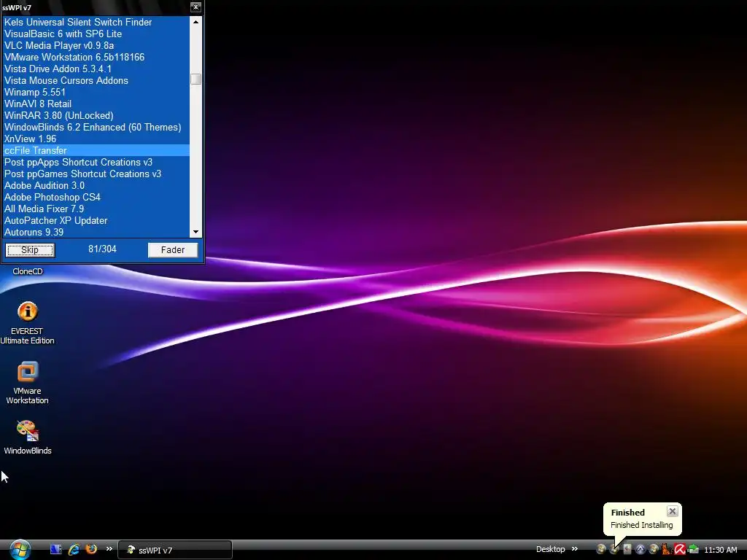Close the ssWPI v7 window
747x560 pixels.
click(x=196, y=7)
